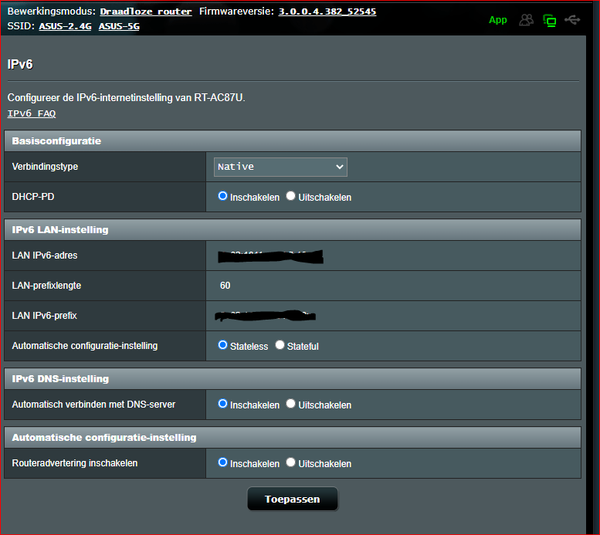Screen dimensions: 600x535
Task: Click the LAN-prefixlengte value 60
Action: [225, 285]
